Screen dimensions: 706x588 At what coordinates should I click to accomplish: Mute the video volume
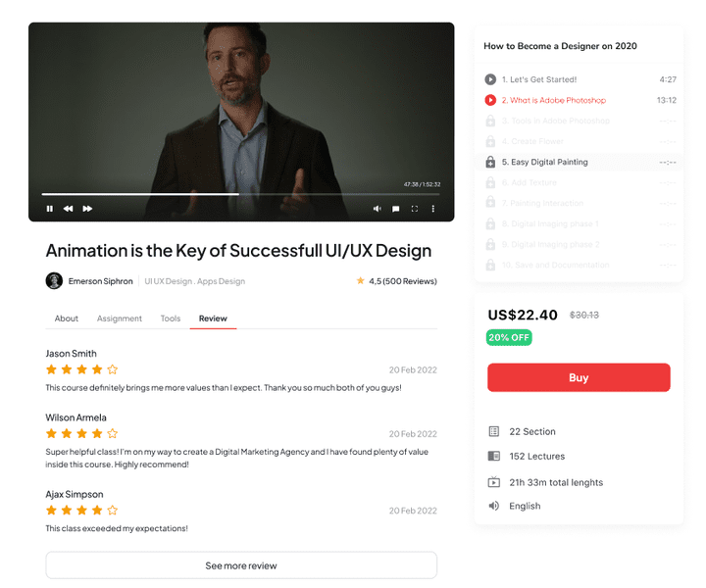(378, 209)
